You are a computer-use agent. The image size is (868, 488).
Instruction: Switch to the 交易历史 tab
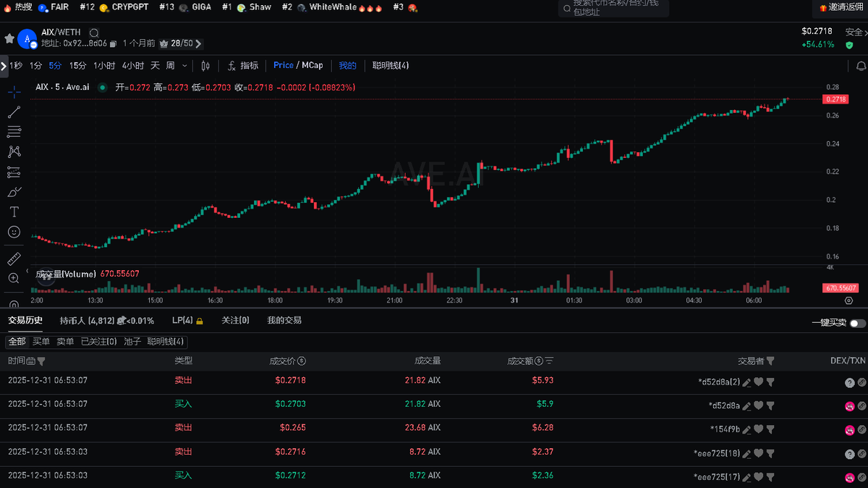(x=25, y=320)
